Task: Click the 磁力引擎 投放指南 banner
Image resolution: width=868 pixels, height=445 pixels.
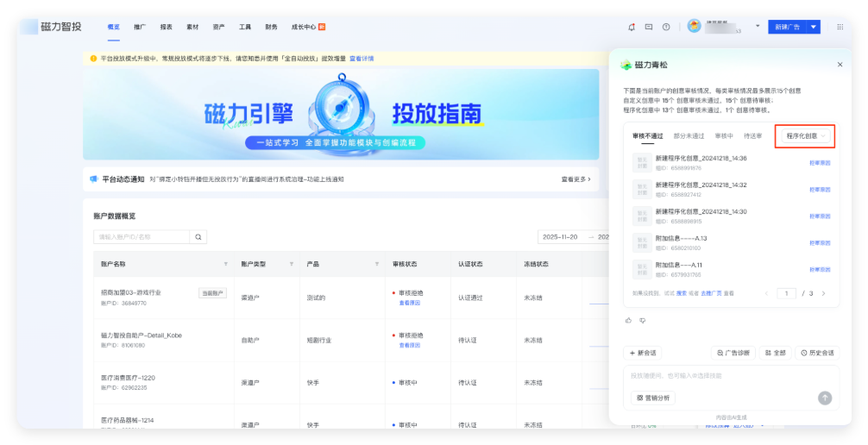Action: (341, 115)
